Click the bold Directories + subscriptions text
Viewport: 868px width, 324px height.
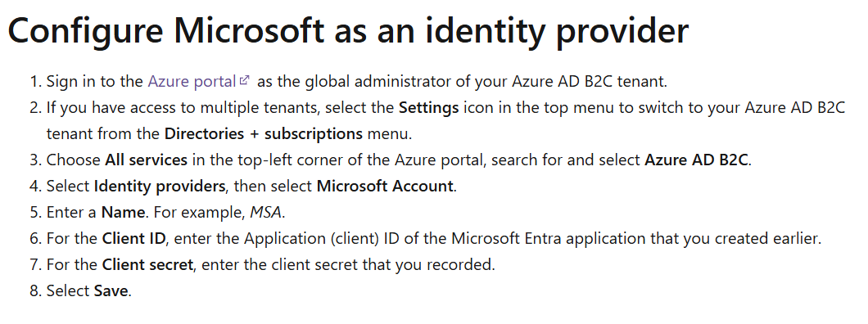[x=264, y=133]
